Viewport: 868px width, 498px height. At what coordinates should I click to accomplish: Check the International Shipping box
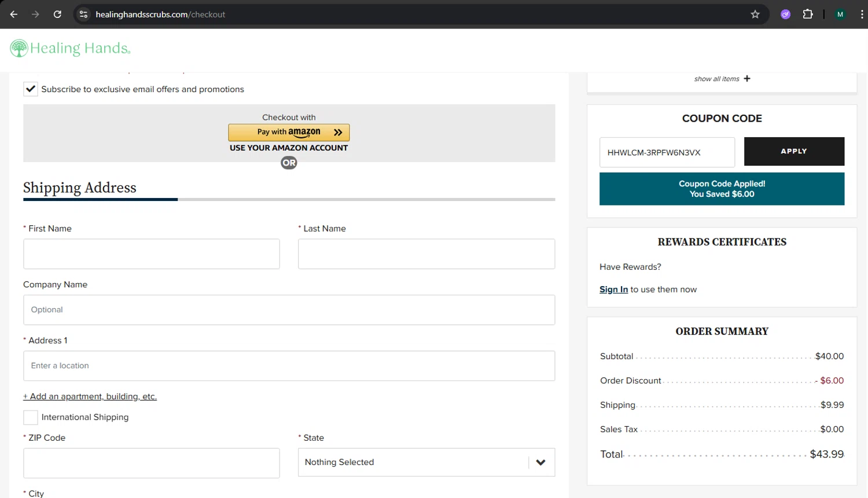31,417
